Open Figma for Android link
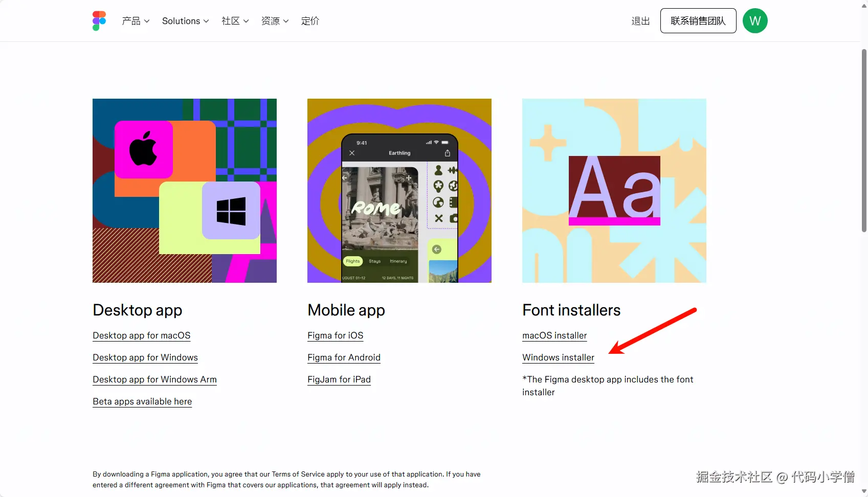Image resolution: width=868 pixels, height=497 pixels. tap(344, 357)
